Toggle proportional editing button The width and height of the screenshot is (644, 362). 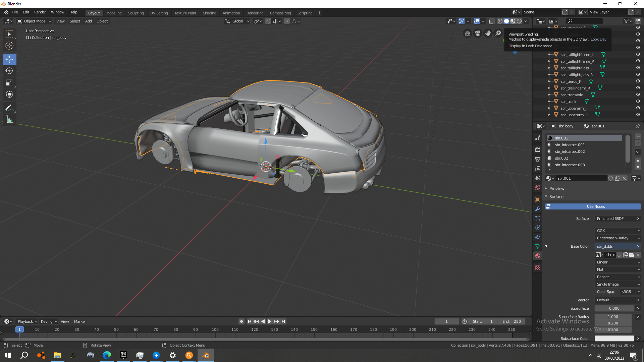[287, 21]
